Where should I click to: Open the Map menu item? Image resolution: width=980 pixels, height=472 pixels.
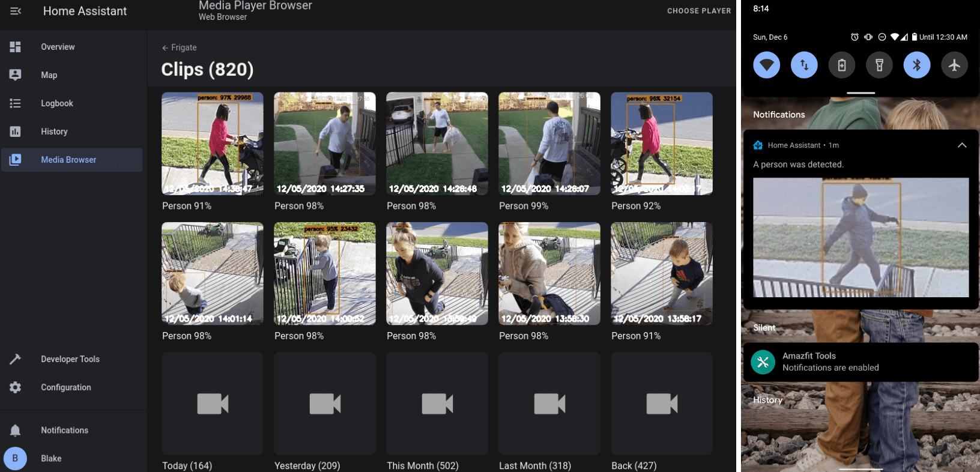click(49, 75)
